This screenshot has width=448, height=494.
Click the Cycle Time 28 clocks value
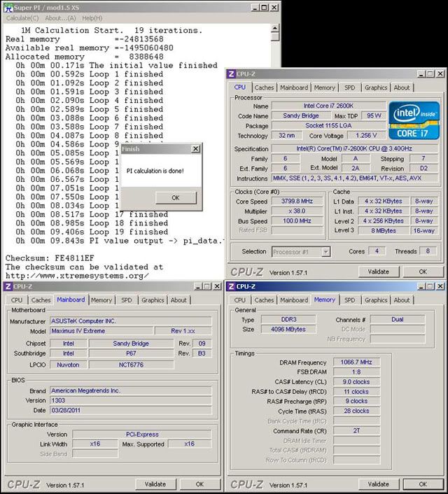tap(356, 411)
